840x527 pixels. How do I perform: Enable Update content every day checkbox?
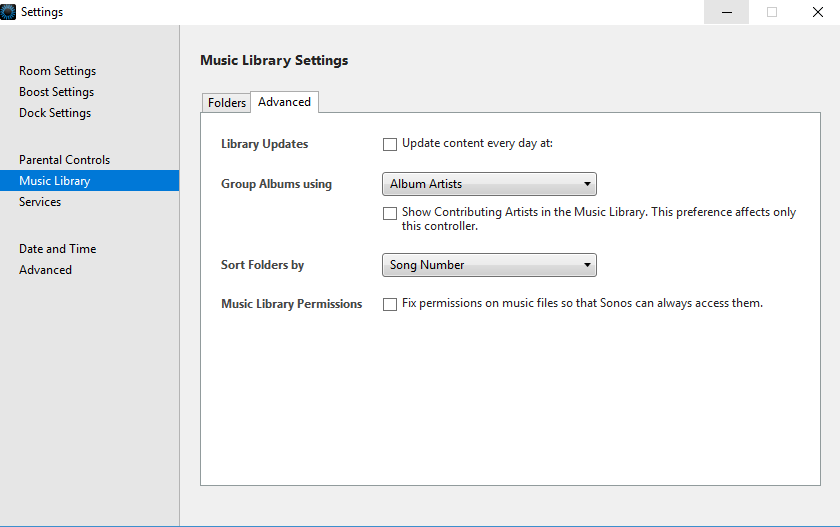click(x=389, y=144)
